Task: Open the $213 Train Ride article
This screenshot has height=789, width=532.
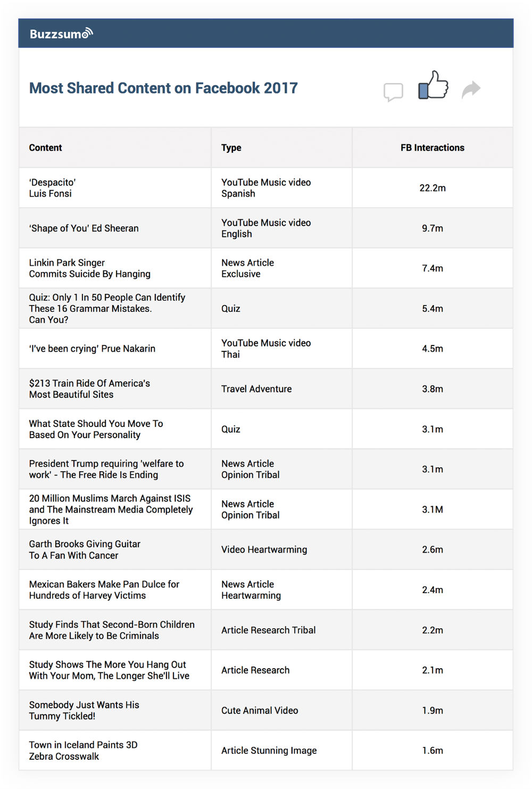Action: [x=89, y=389]
